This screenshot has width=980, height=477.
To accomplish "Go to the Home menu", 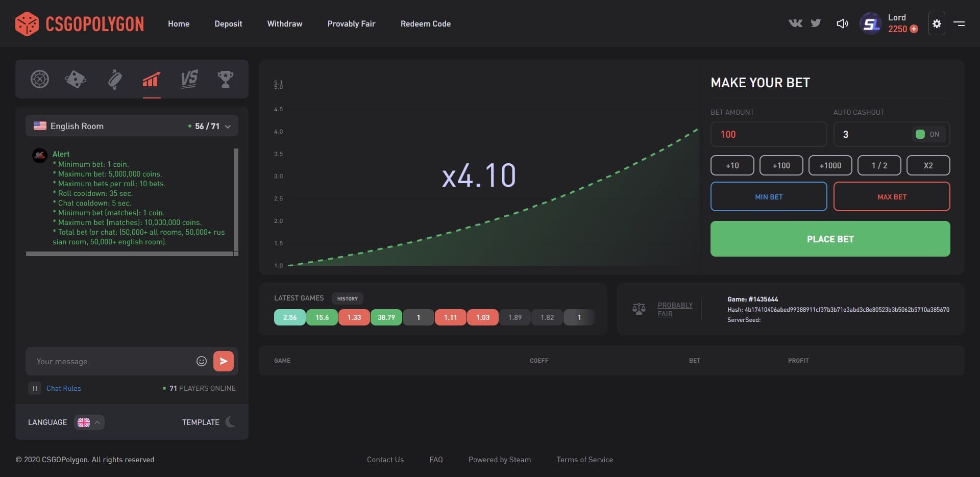I will coord(179,23).
